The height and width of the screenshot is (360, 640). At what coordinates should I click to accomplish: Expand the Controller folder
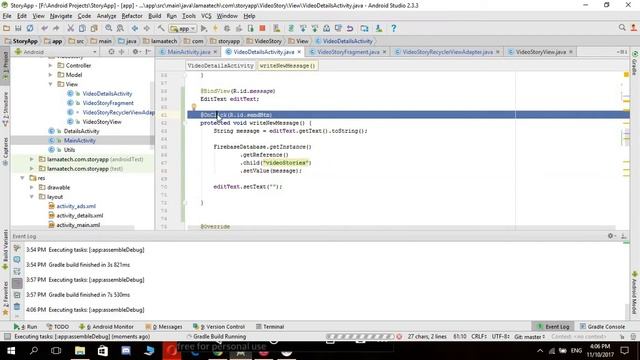[51, 65]
